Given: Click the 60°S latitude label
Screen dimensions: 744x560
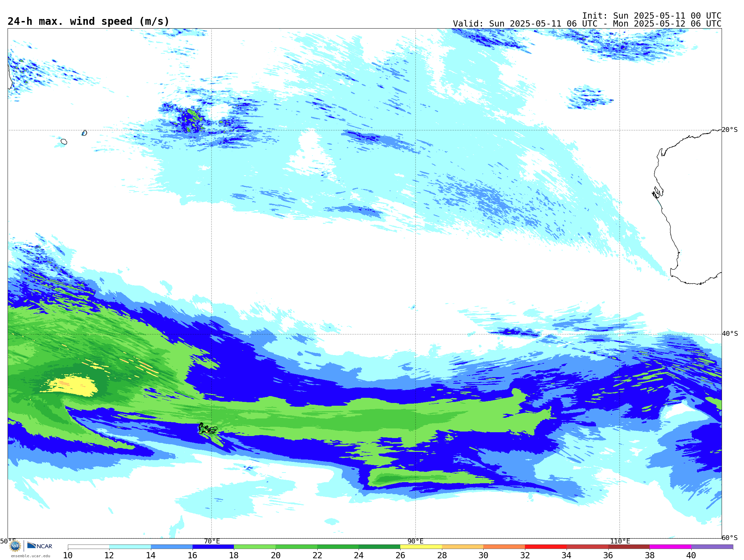Looking at the screenshot, I should pyautogui.click(x=730, y=538).
